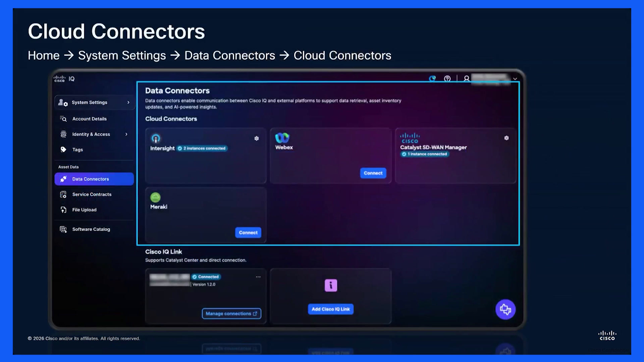Click Add Cisco IQ Link button
Image resolution: width=644 pixels, height=362 pixels.
331,309
